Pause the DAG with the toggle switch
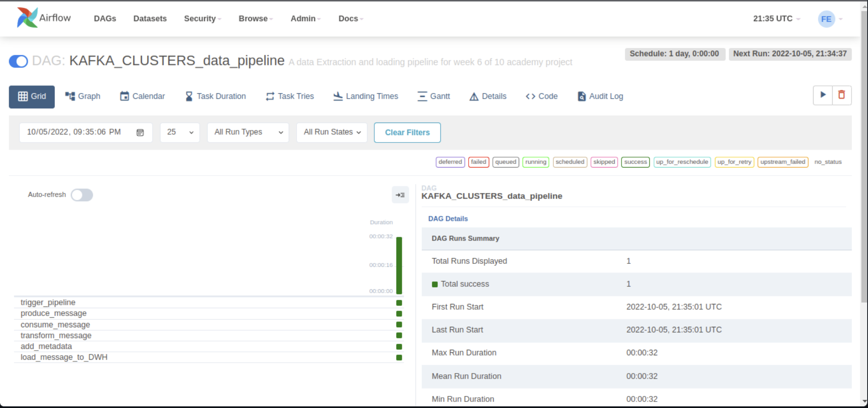 pyautogui.click(x=19, y=61)
